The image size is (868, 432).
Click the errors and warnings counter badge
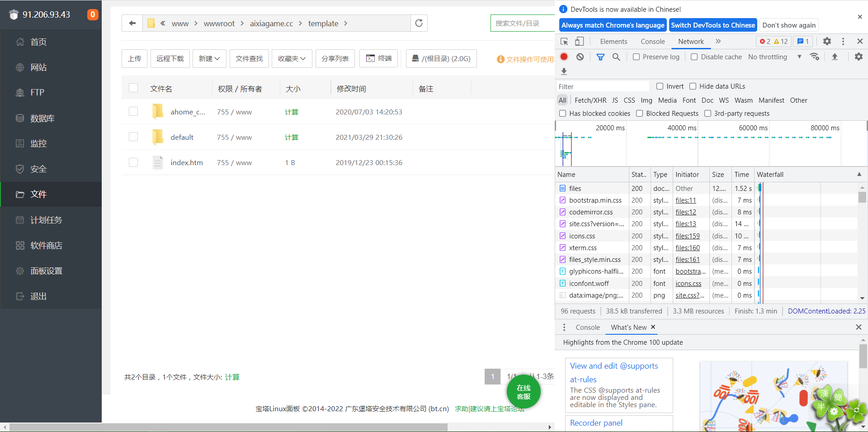point(774,41)
